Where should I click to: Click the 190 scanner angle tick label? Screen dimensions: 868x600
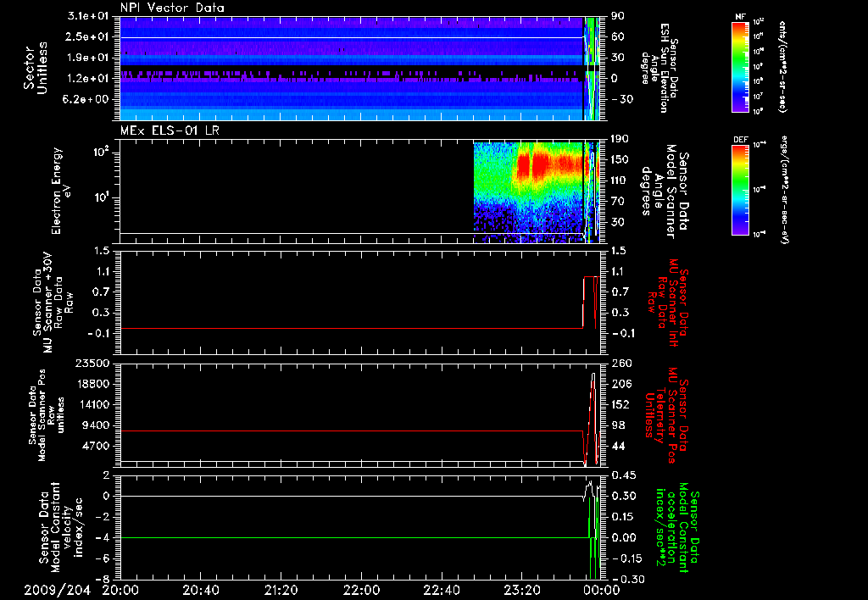click(x=620, y=139)
